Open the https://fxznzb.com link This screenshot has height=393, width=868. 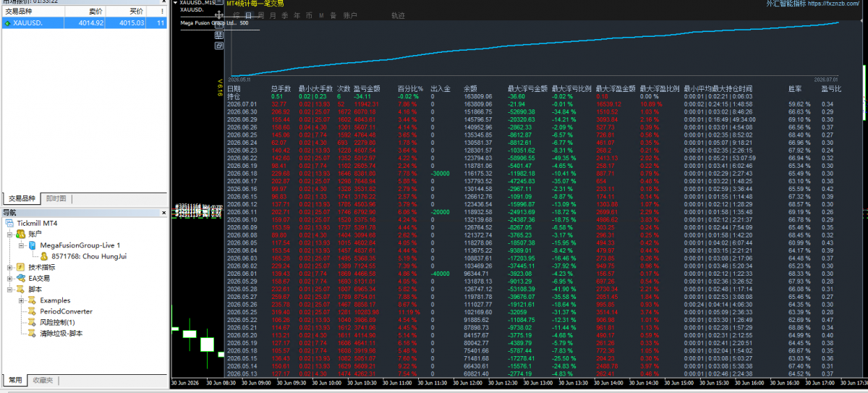(835, 4)
